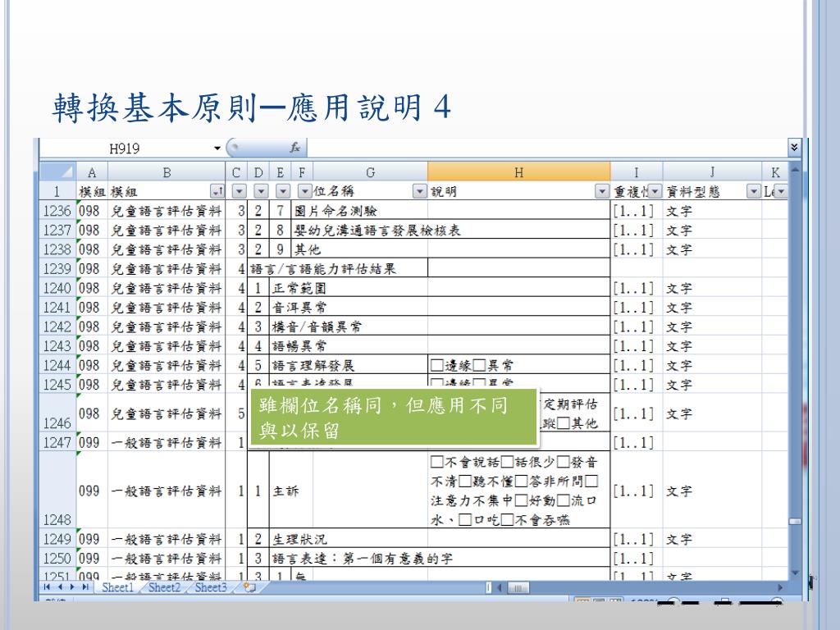Open the sort/filter dropdown in column B header
Screen dimensions: 840x630
[x=217, y=191]
